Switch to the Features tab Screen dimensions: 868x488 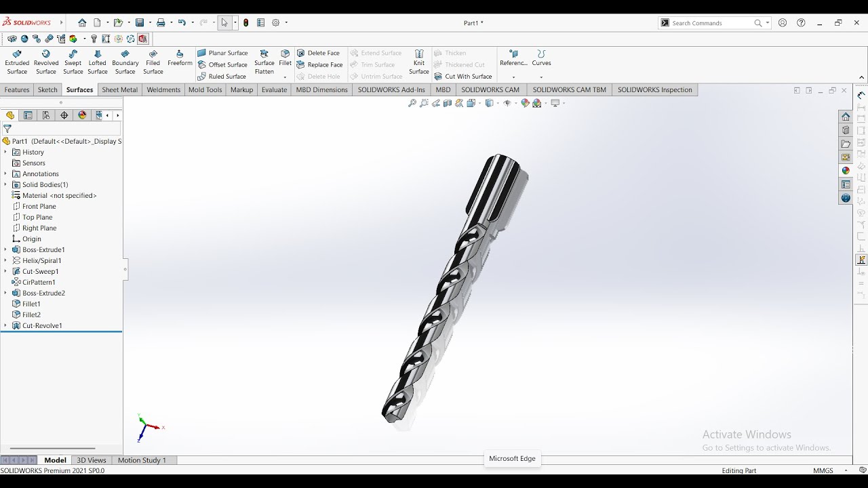pyautogui.click(x=17, y=89)
